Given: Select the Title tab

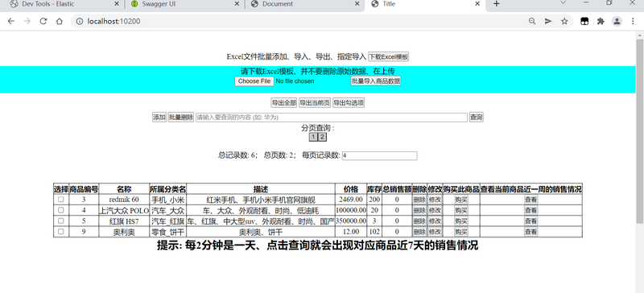Looking at the screenshot, I should (x=425, y=4).
